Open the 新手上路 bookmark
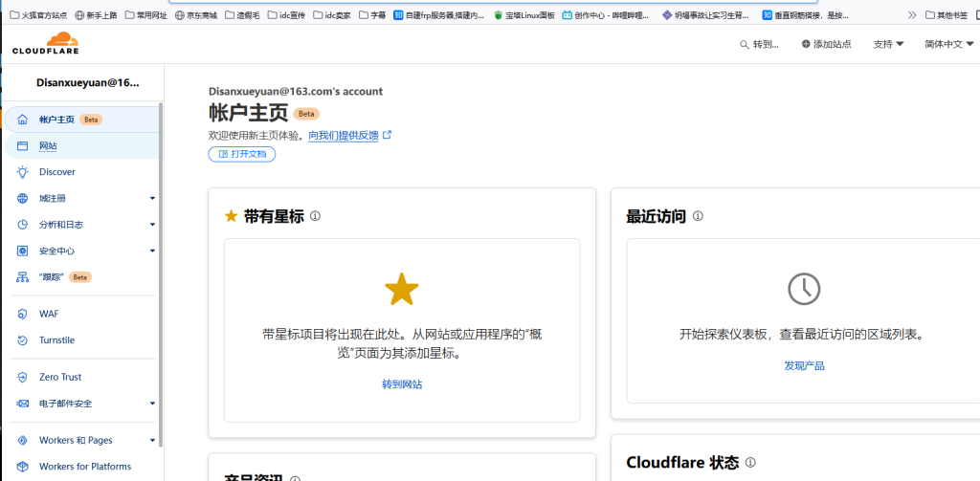Screen dimensions: 980x481 tap(96, 15)
